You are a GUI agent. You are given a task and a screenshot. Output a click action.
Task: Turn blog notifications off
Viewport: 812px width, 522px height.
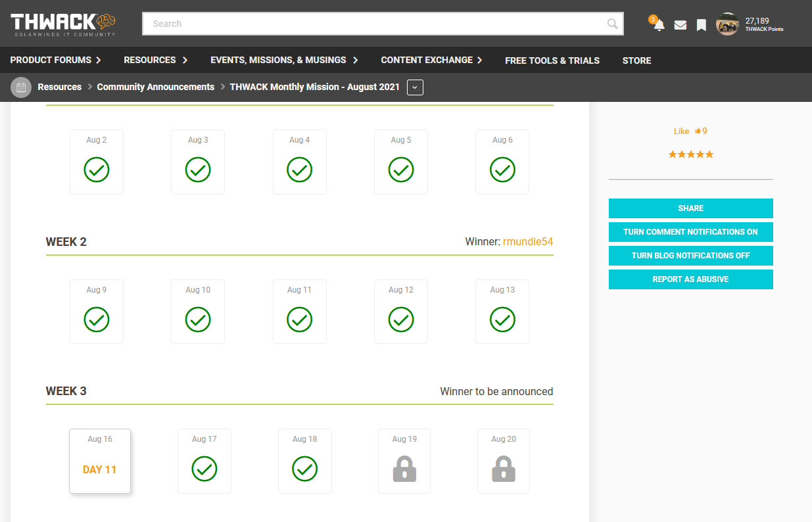click(x=691, y=256)
